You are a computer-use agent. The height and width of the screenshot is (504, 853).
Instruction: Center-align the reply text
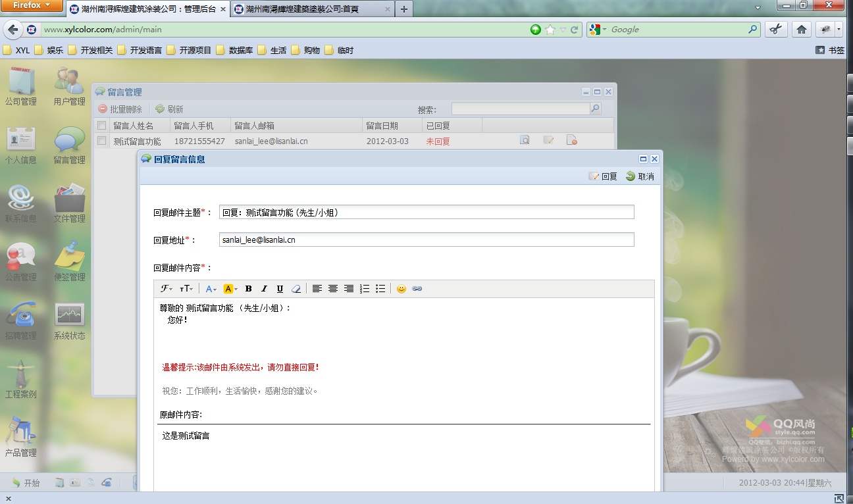333,289
